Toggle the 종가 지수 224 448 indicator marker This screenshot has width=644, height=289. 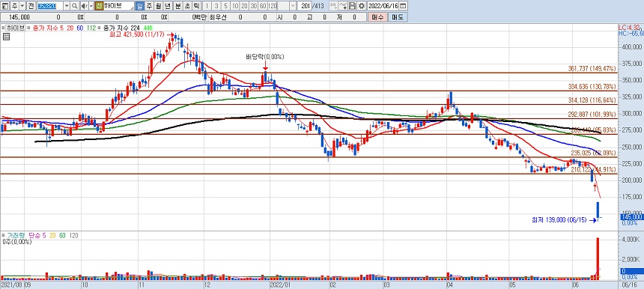(x=99, y=28)
